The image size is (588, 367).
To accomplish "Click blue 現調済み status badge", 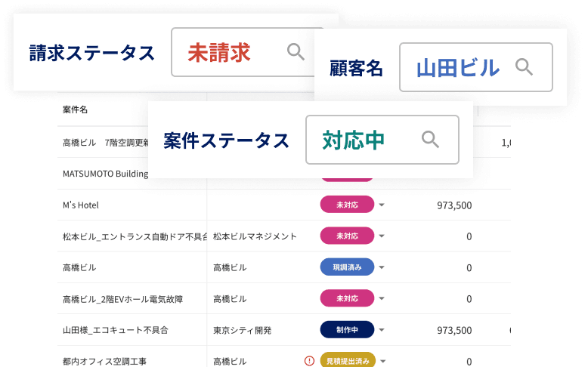I will (348, 267).
